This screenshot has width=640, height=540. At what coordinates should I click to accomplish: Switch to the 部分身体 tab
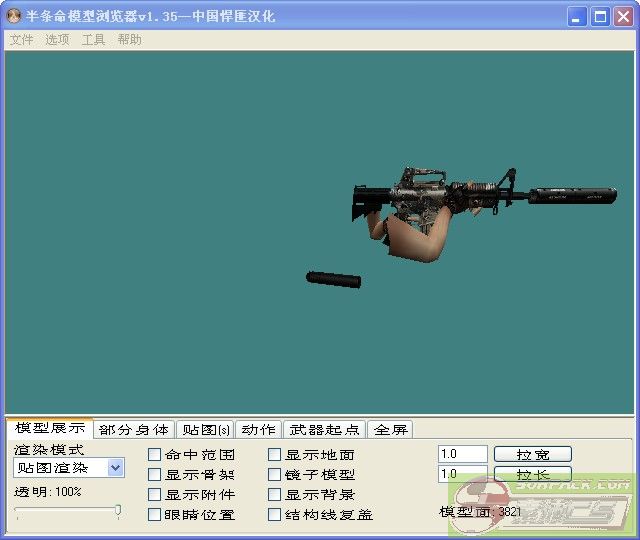click(134, 430)
